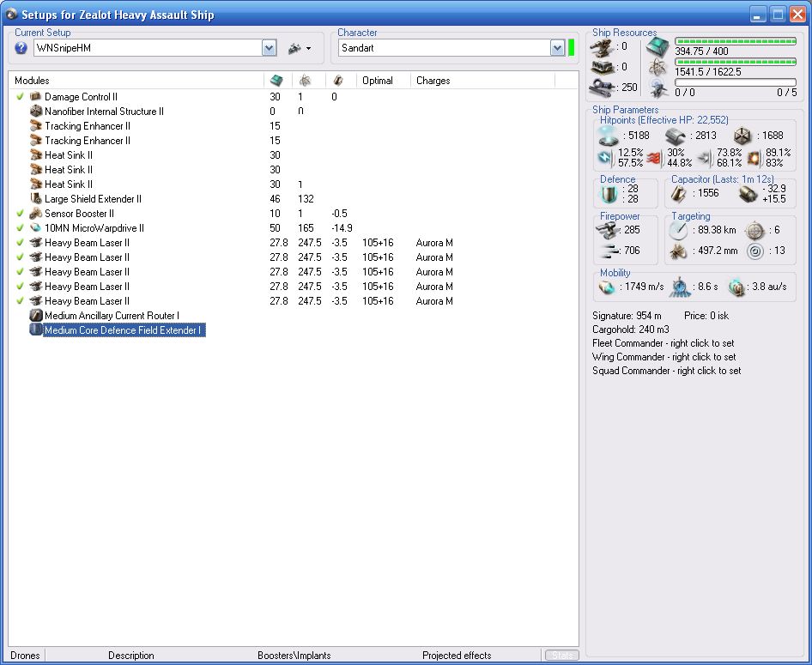Click the turret DPS icon showing 285
Image resolution: width=812 pixels, height=665 pixels.
(607, 230)
